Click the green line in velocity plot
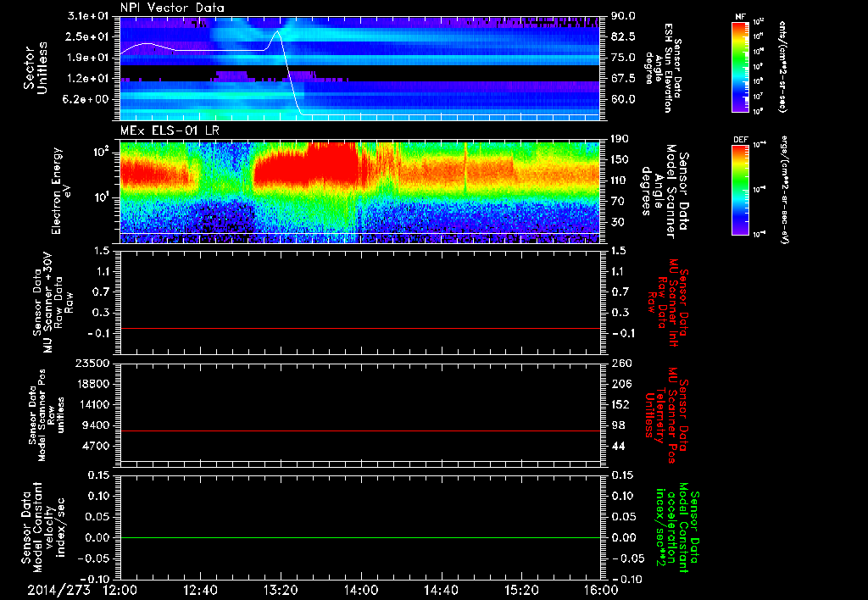Screen dimensions: 868x600 360,537
